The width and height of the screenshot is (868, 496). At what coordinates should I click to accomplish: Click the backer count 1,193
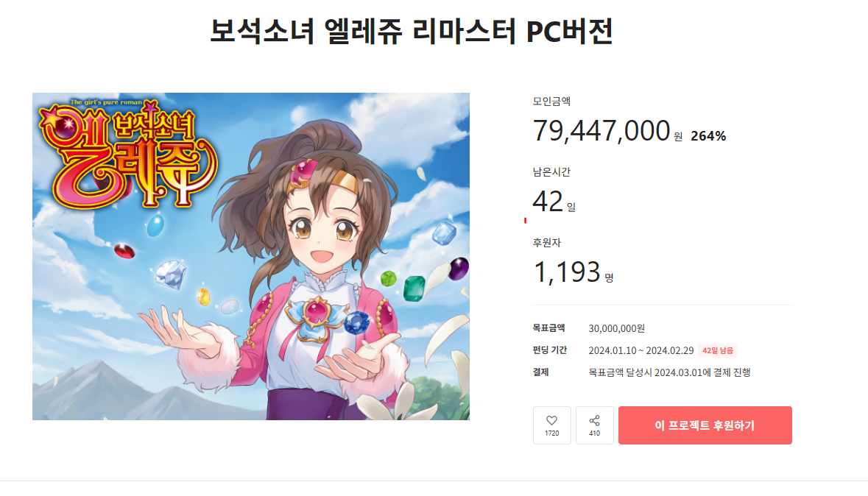pos(566,272)
